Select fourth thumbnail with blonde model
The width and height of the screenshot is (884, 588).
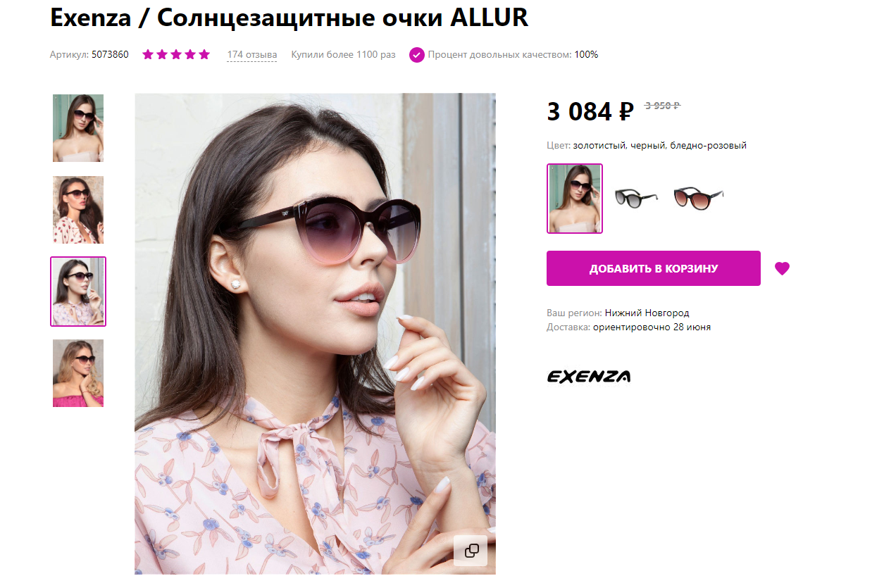click(x=78, y=373)
